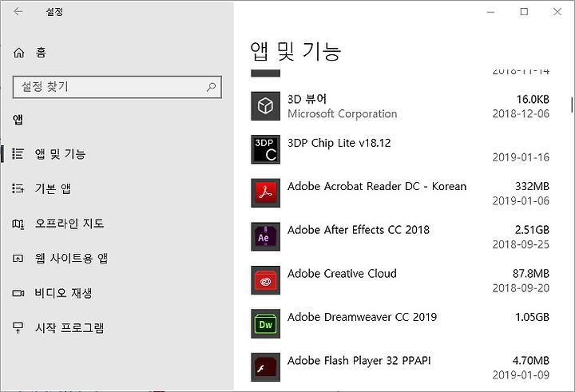Focus the 설정 찾기 search field
Image resolution: width=575 pixels, height=392 pixels.
[x=117, y=87]
